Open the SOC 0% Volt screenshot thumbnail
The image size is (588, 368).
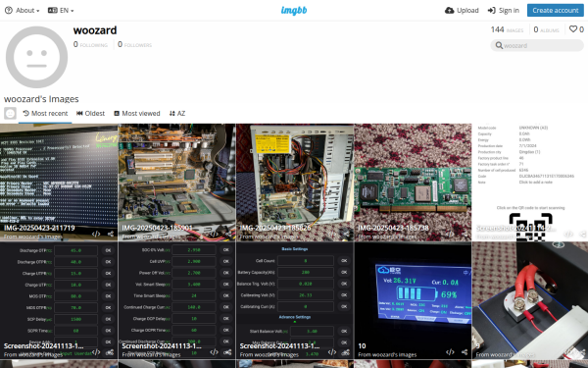[176, 300]
